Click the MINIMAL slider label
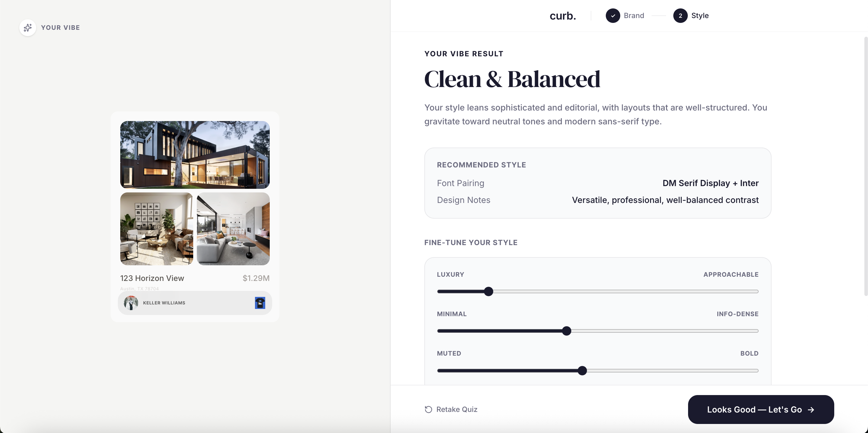The width and height of the screenshot is (868, 433). [x=451, y=314]
